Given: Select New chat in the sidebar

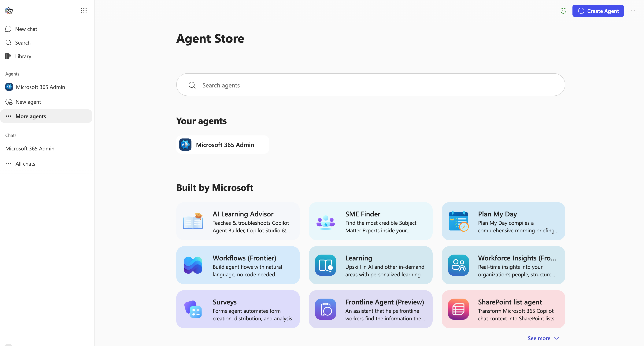Looking at the screenshot, I should pos(46,29).
